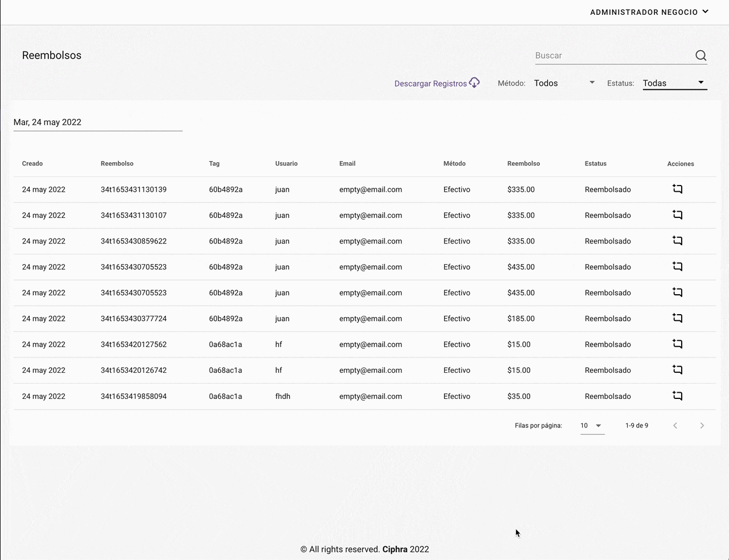Go to next page of results

702,426
